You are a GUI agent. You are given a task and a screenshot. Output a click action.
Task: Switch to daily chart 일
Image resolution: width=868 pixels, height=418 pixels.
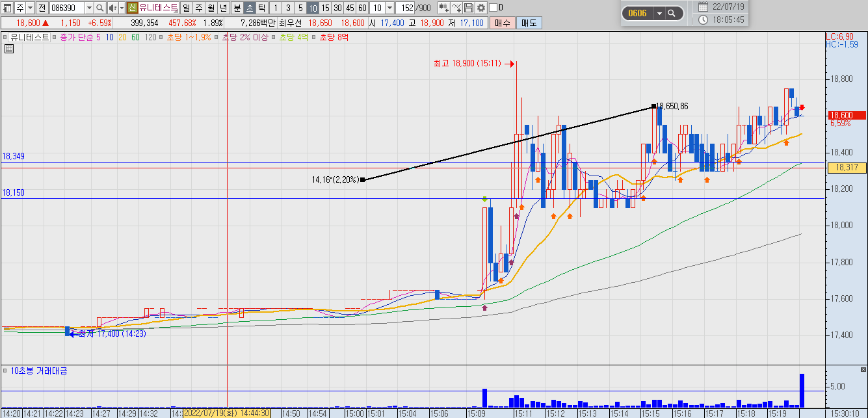click(x=187, y=8)
